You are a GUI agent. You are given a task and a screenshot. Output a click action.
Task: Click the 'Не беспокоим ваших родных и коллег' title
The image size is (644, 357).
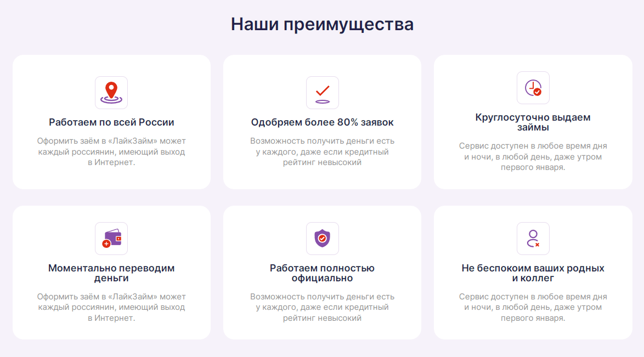tap(533, 273)
